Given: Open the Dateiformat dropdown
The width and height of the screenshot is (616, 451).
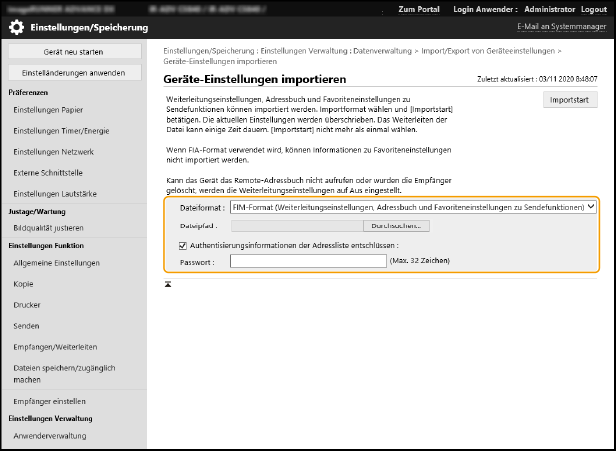Looking at the screenshot, I should tap(412, 207).
